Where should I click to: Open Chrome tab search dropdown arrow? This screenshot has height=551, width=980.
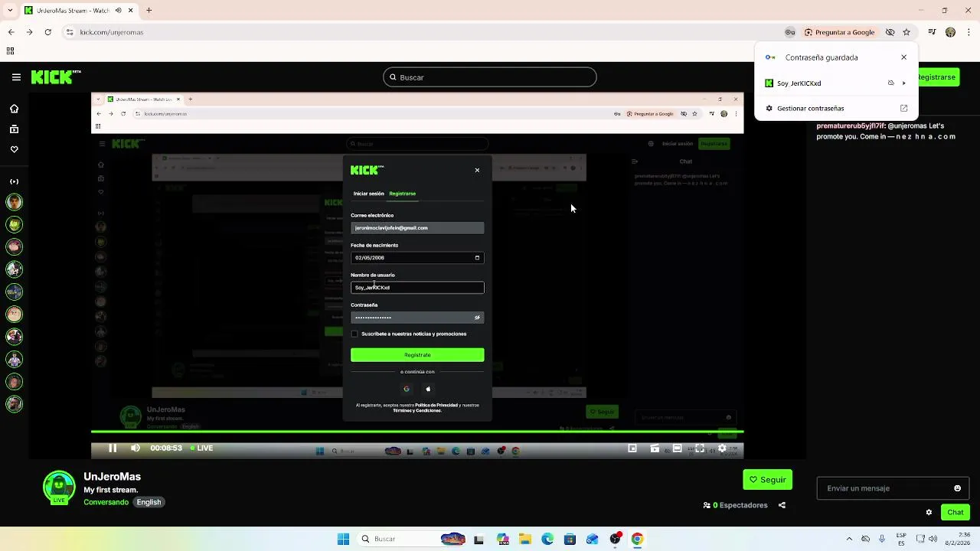(x=9, y=11)
